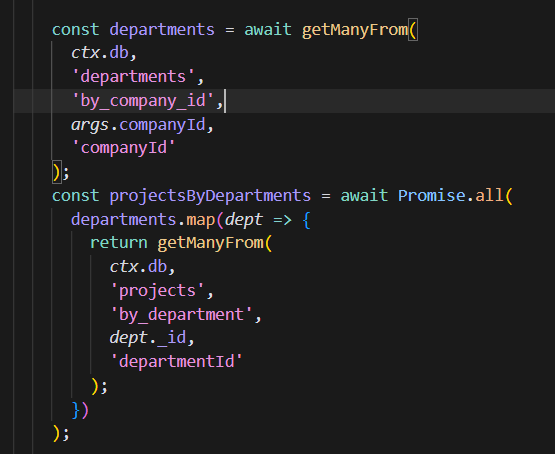
Task: Select args.companyId argument
Action: point(138,125)
